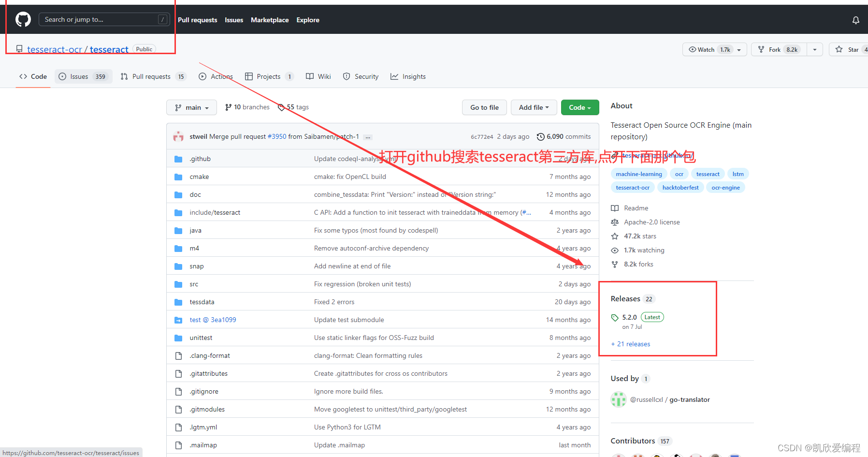The height and width of the screenshot is (457, 868).
Task: Click the machine-learning topic tag
Action: pos(639,174)
